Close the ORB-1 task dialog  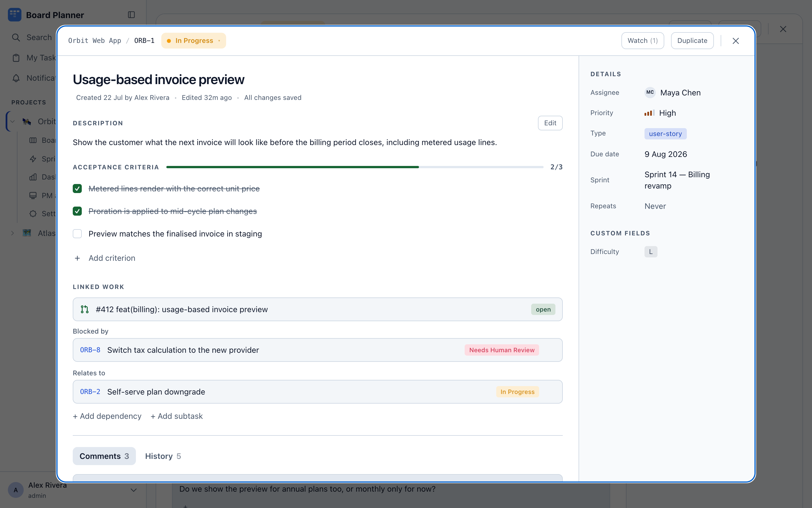click(736, 41)
